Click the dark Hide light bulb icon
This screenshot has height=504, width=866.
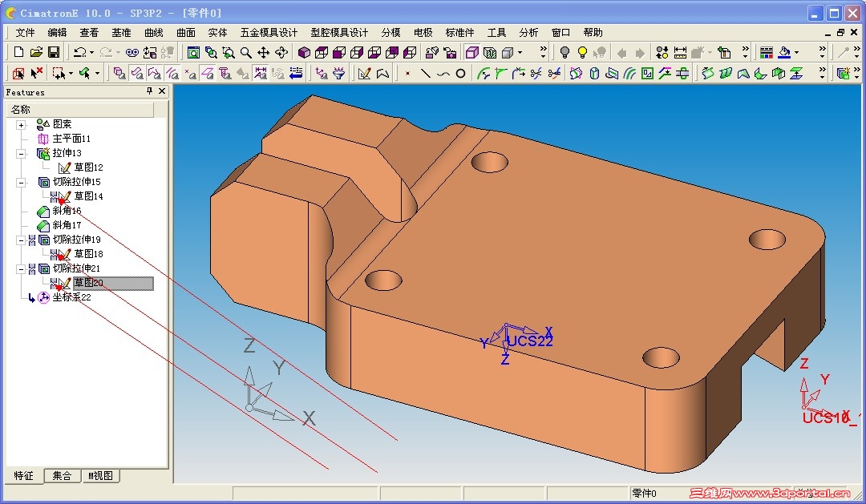coord(565,52)
